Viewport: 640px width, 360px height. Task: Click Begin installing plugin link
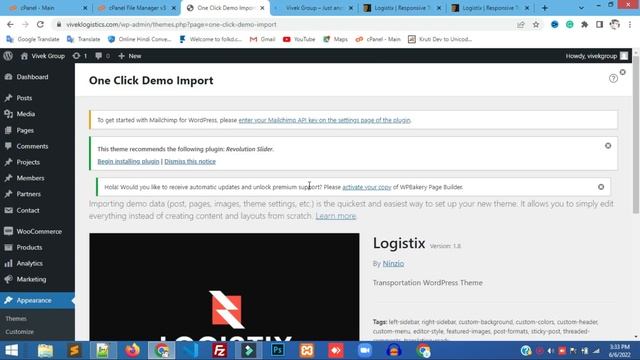click(x=128, y=161)
